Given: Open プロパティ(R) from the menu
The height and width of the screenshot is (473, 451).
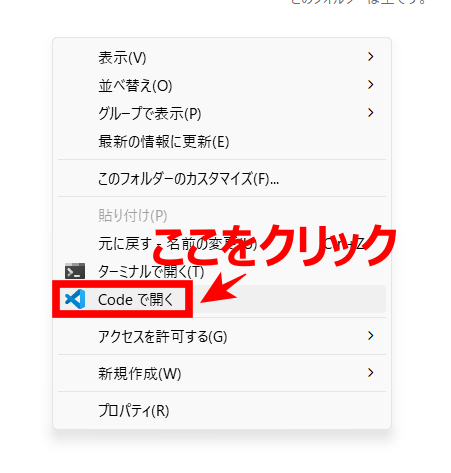Looking at the screenshot, I should [134, 410].
